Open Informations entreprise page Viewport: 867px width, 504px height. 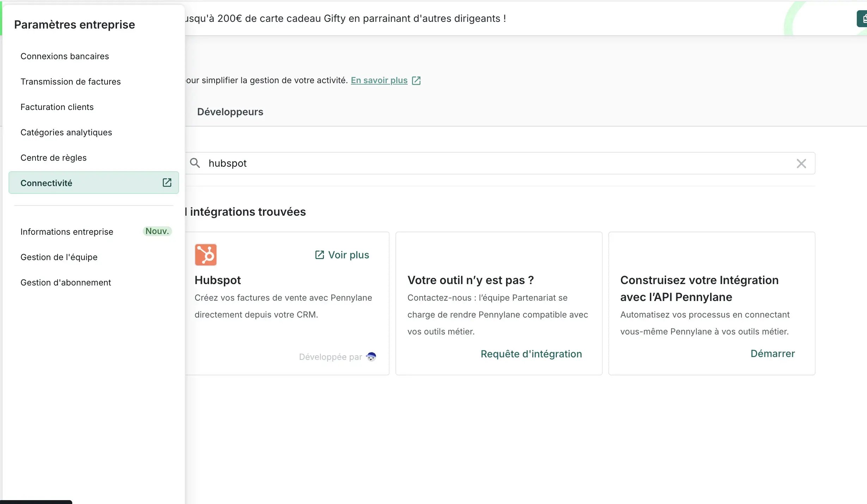click(67, 232)
